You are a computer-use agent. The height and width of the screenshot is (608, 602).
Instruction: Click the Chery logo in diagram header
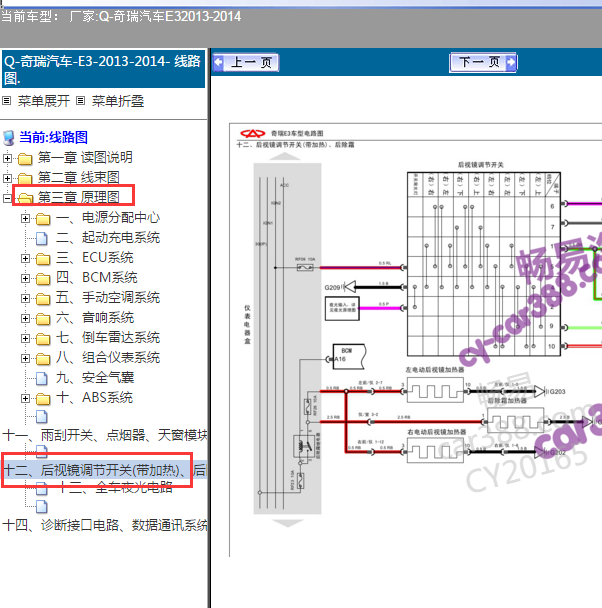[252, 134]
